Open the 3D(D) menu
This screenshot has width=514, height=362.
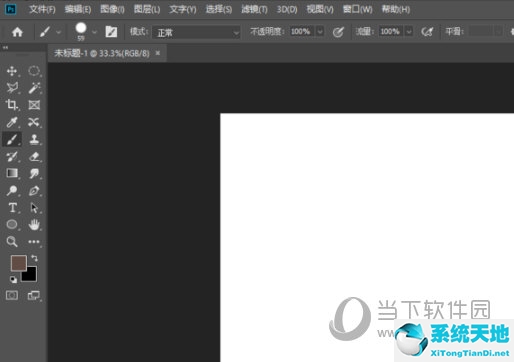287,9
